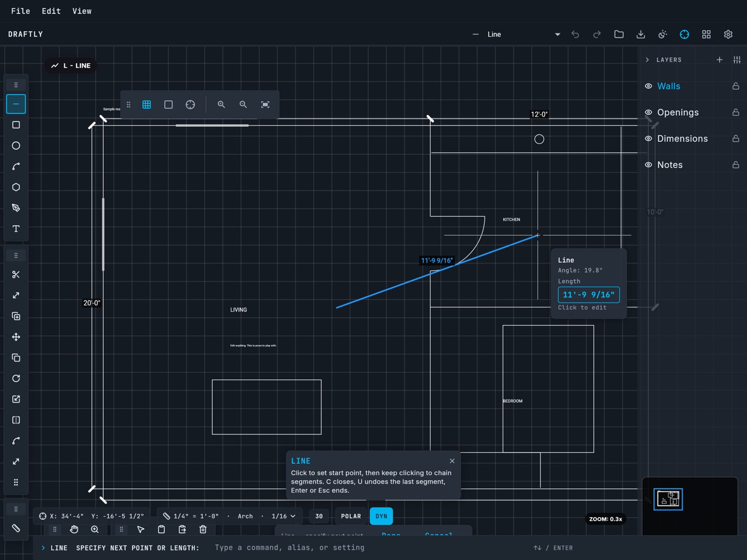Click the trash delete icon

click(203, 529)
